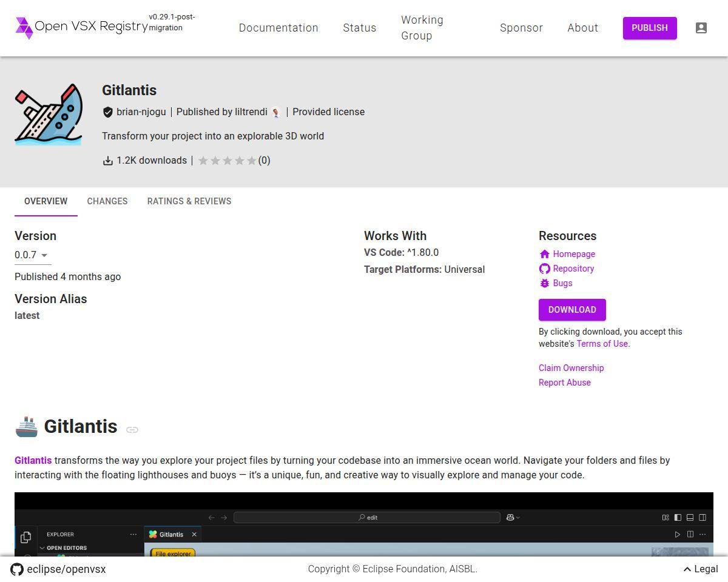
Task: Click the Gitlantis demo screenshot image
Action: 364,524
